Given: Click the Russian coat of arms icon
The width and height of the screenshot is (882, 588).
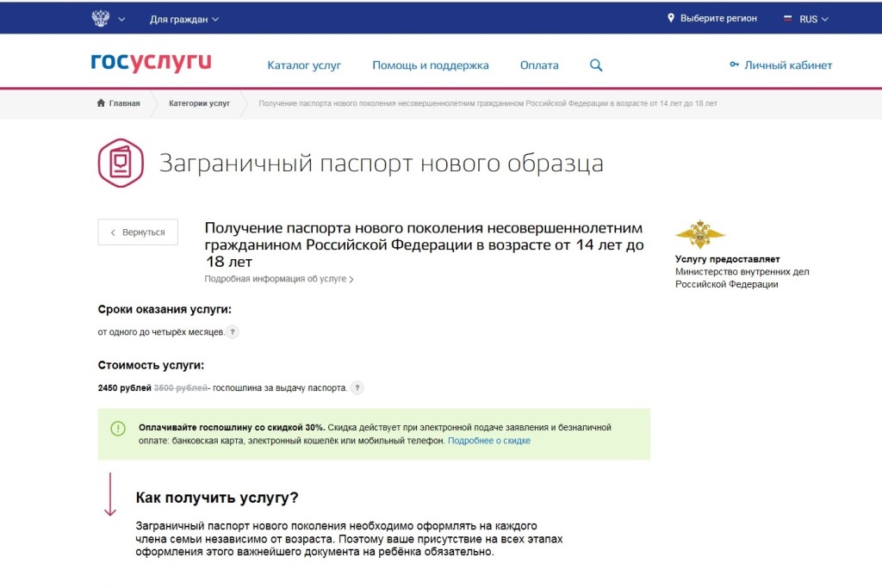Looking at the screenshot, I should [x=101, y=19].
